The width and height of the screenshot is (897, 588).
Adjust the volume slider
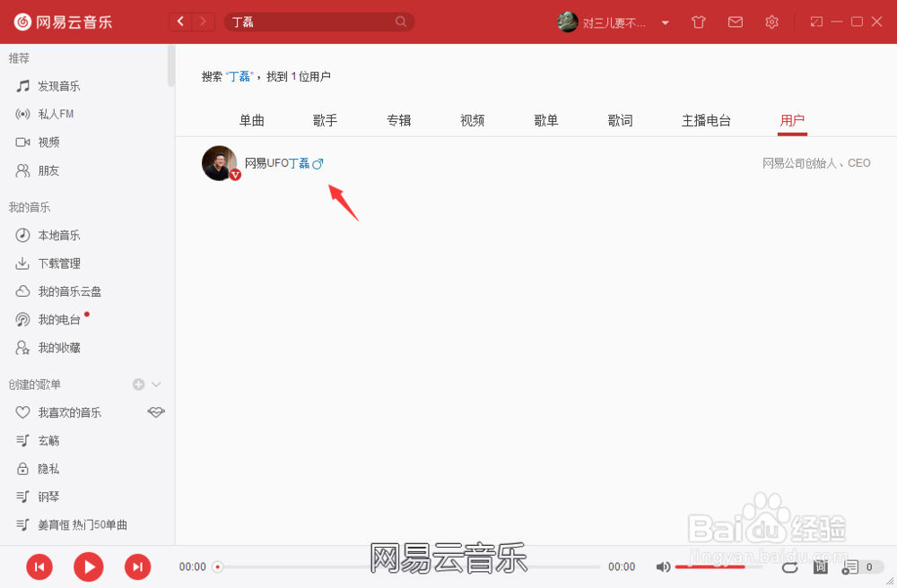coord(719,566)
